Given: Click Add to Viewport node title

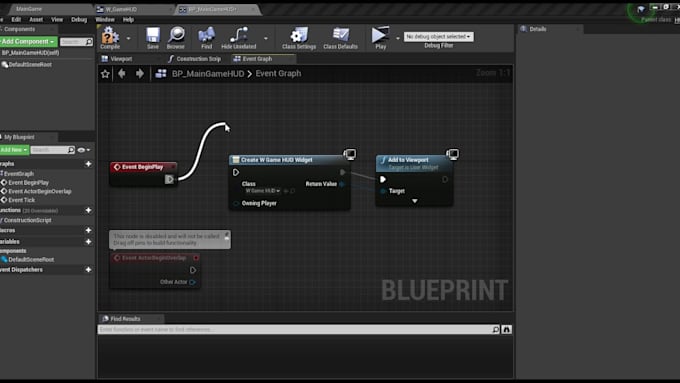Looking at the screenshot, I should coord(408,160).
